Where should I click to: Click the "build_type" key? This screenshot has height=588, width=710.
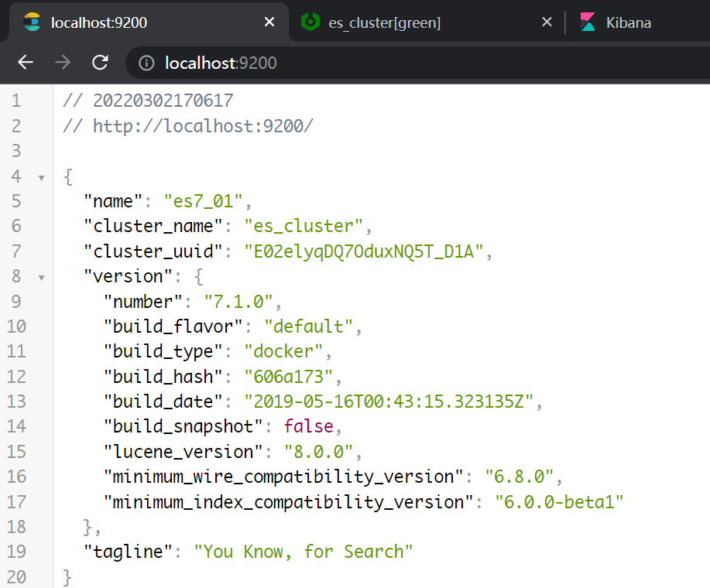(163, 351)
